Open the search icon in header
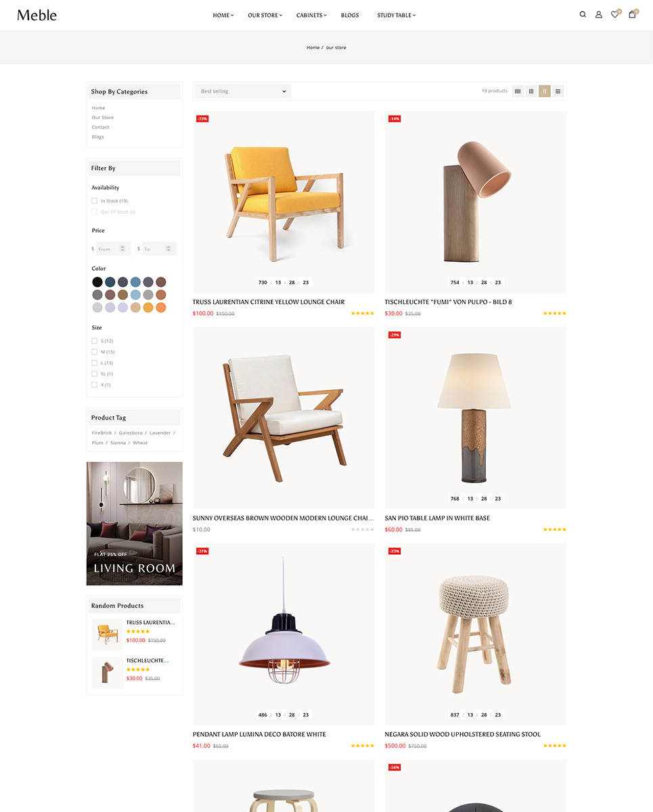 coord(583,14)
